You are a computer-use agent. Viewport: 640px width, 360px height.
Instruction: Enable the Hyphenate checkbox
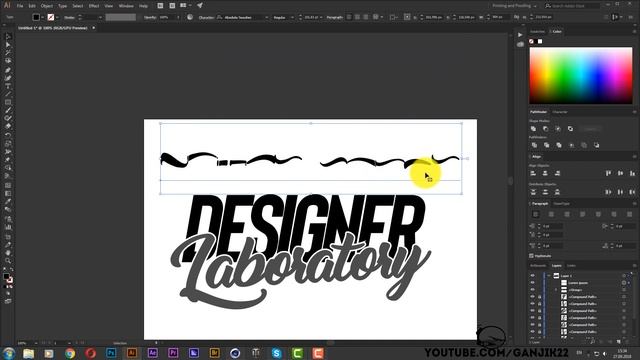[x=531, y=256]
